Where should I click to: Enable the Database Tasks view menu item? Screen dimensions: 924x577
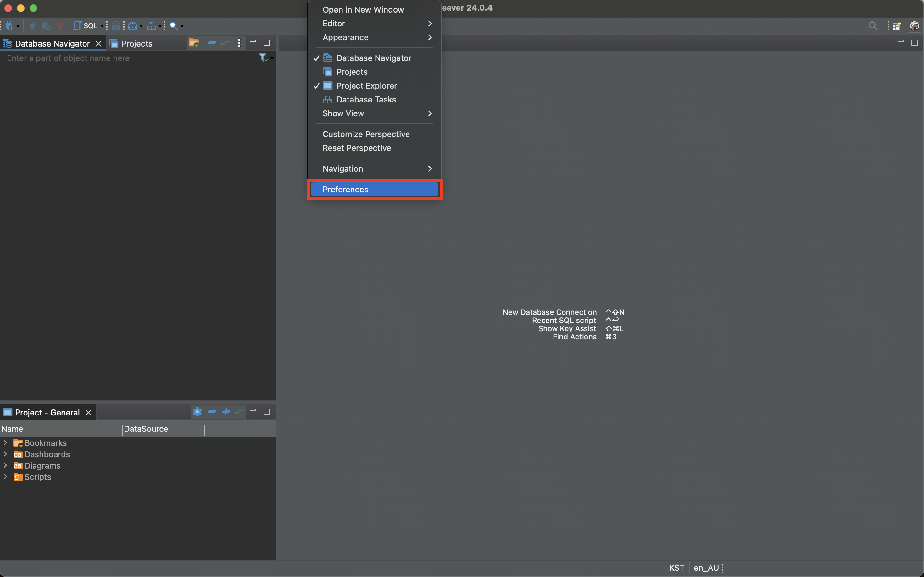[366, 100]
